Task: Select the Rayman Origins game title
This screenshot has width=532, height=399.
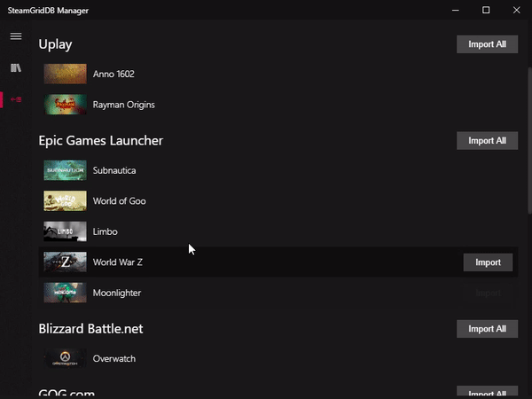Action: coord(124,105)
